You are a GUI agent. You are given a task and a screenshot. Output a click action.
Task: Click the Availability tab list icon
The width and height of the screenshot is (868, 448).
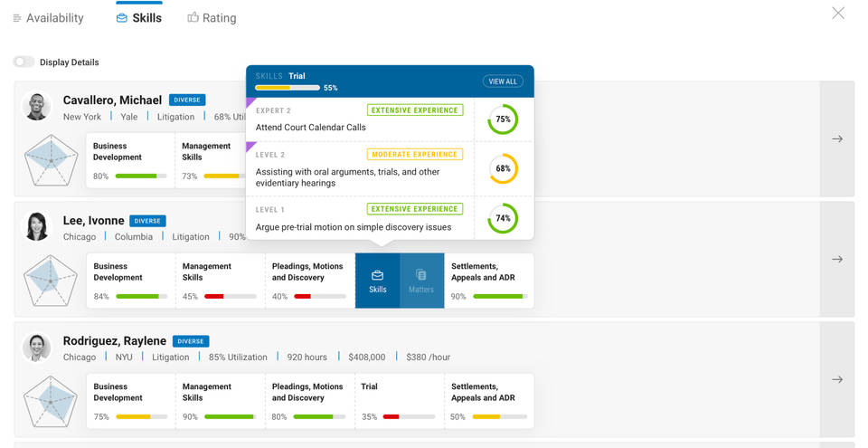pyautogui.click(x=16, y=18)
